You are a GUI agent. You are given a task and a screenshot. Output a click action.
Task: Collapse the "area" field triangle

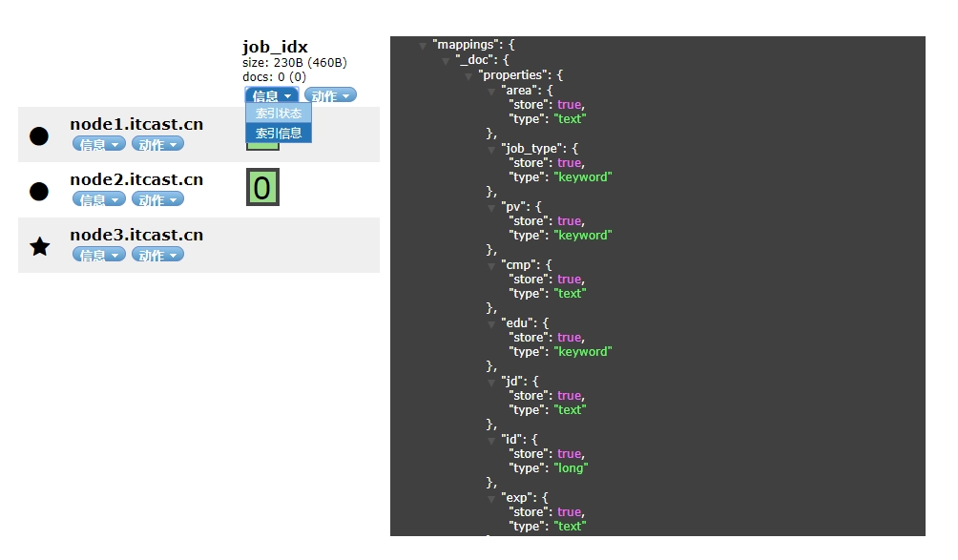point(491,92)
